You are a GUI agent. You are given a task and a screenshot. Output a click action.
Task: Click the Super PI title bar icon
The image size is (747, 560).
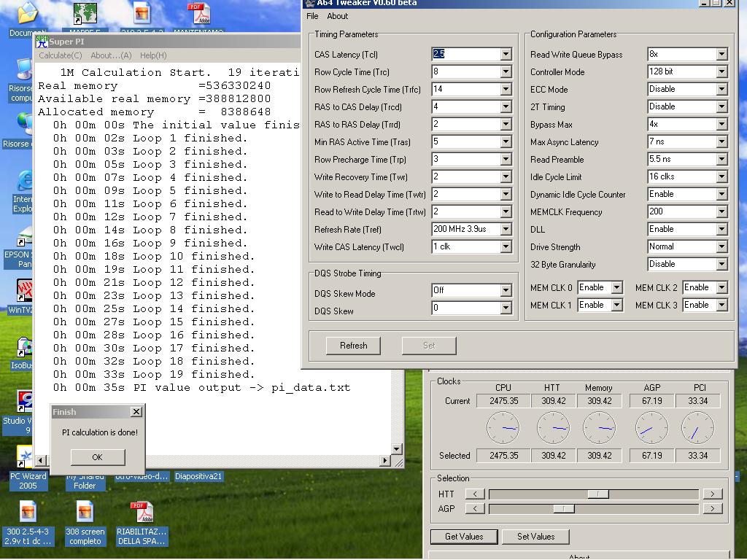click(x=42, y=42)
